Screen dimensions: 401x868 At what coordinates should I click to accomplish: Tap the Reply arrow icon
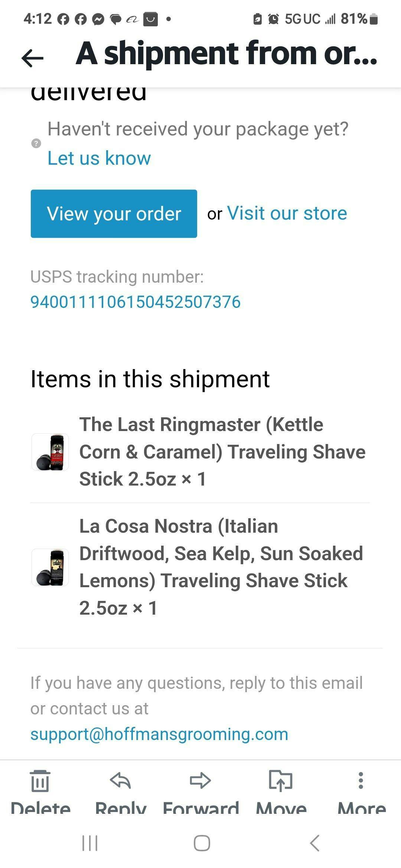pos(120,780)
